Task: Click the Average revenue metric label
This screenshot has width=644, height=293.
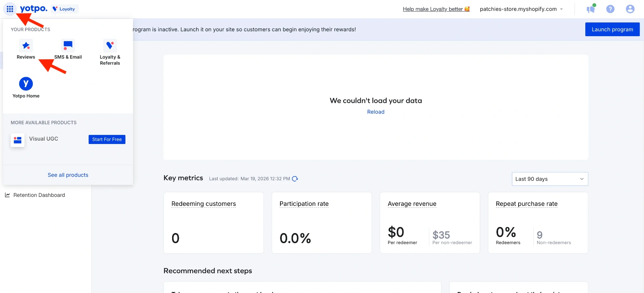Action: pos(412,204)
